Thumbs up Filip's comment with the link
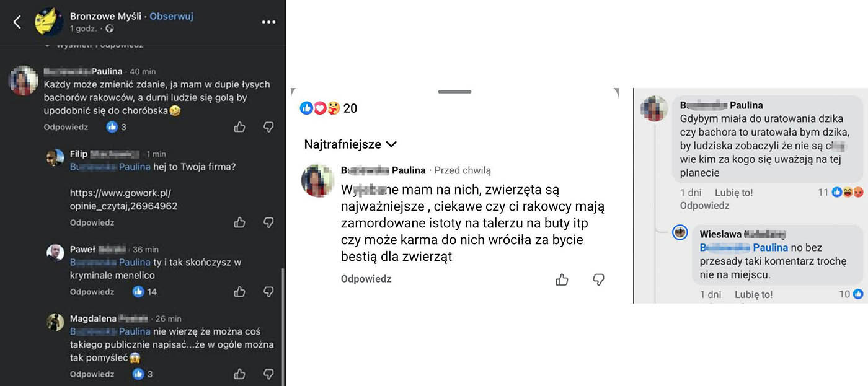The image size is (868, 386). pyautogui.click(x=239, y=222)
